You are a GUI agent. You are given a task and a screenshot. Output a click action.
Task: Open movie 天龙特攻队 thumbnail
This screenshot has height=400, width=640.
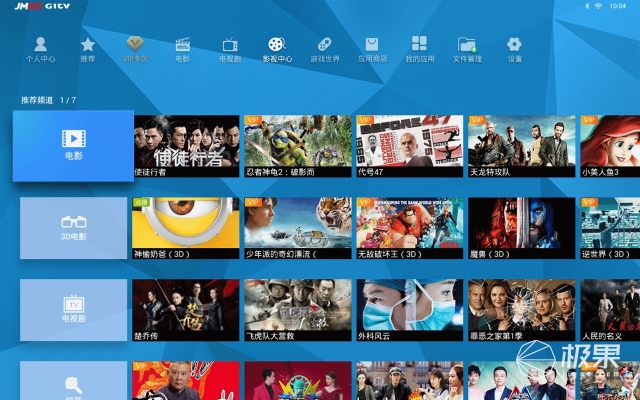tap(522, 146)
